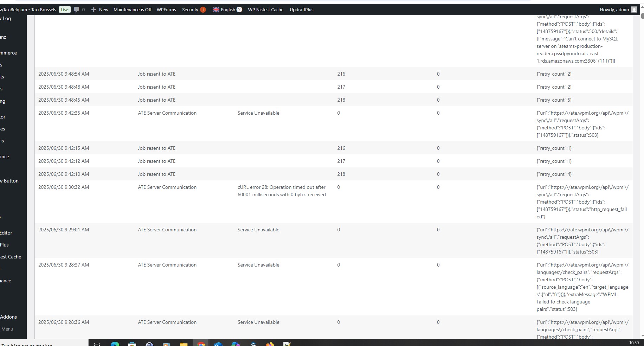644x346 pixels.
Task: Select timestamp 2025/06/30 9:48:54 AM
Action: pyautogui.click(x=64, y=74)
